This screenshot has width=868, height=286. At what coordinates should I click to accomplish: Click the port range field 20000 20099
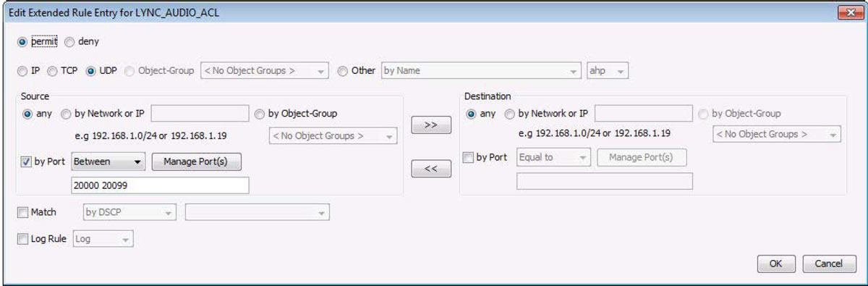pyautogui.click(x=161, y=185)
